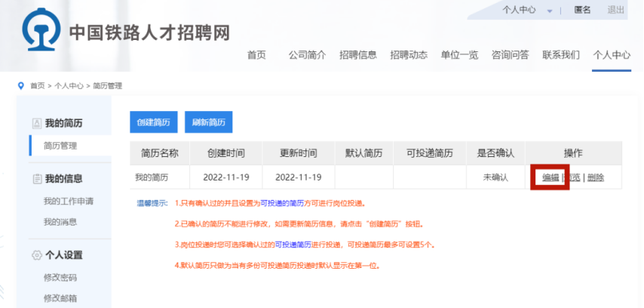The image size is (644, 308).
Task: Open the top-right 个人中心 menu
Action: 519,10
